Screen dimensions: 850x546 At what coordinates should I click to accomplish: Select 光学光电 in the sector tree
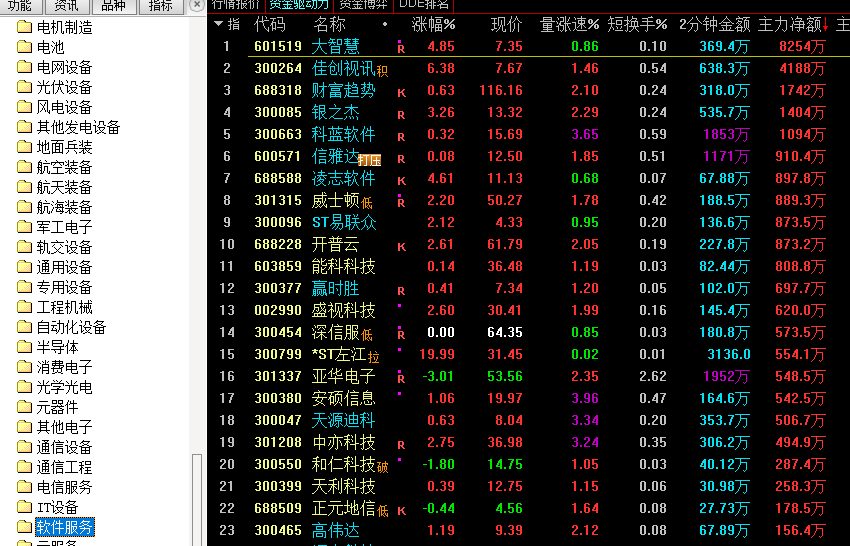tap(64, 387)
